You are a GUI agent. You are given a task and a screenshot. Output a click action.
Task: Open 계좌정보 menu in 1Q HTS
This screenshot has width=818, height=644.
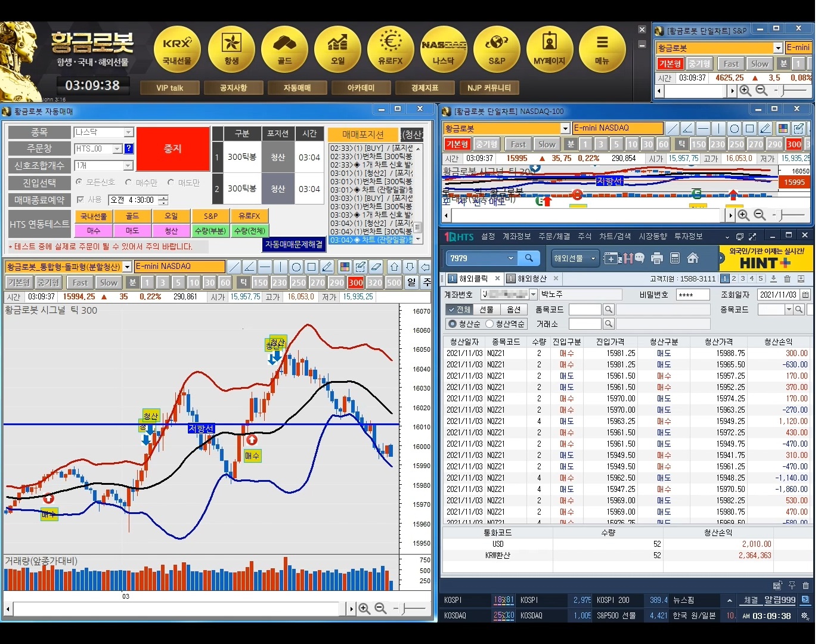point(516,236)
